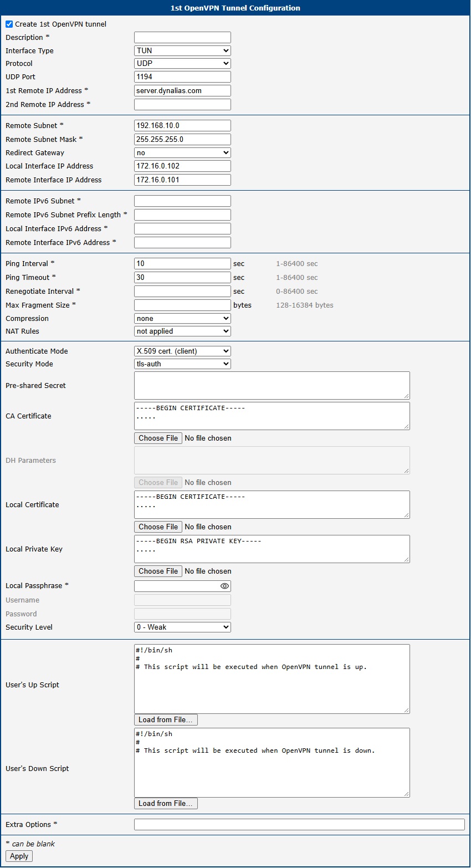Focus the Description input field
Viewport: 471px width, 868px height.
click(182, 37)
